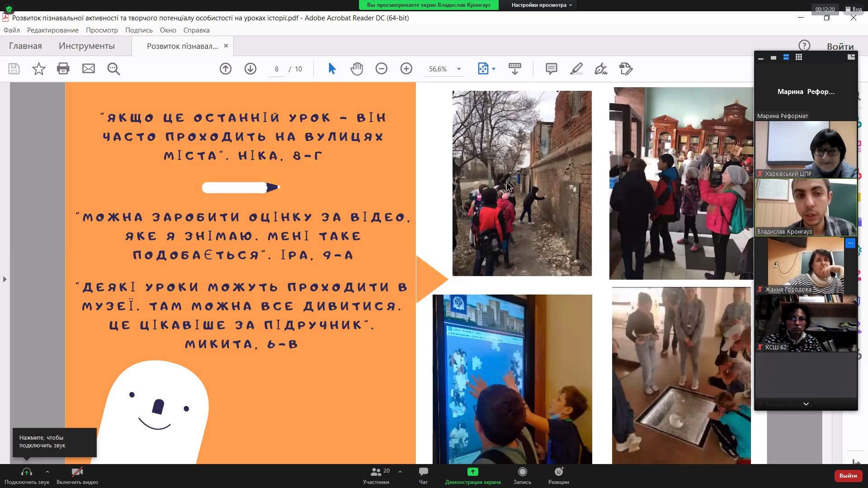Screen dimensions: 868x488
Task: Switch Zoom panel to gallery grid view
Action: coord(799,57)
